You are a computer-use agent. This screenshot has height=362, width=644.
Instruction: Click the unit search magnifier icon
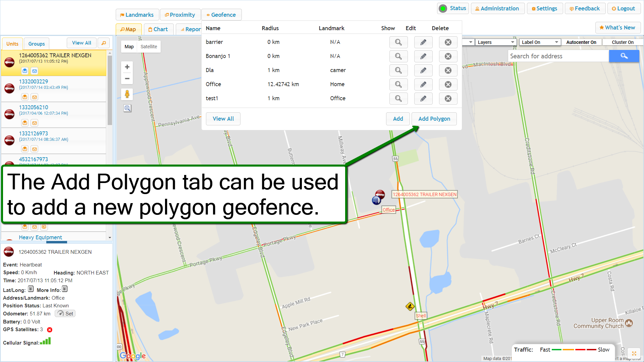point(104,43)
